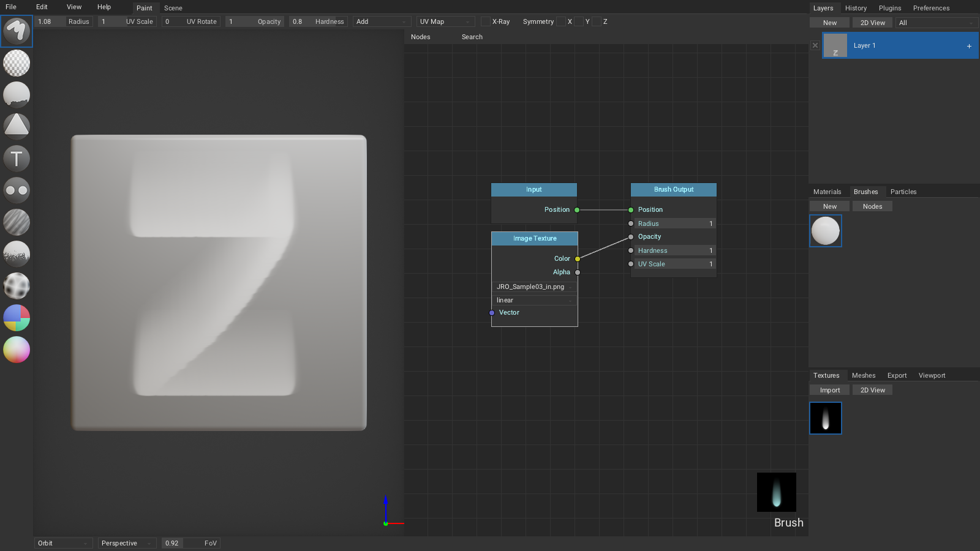Select the triangle Decal tool
980x551 pixels.
17,127
